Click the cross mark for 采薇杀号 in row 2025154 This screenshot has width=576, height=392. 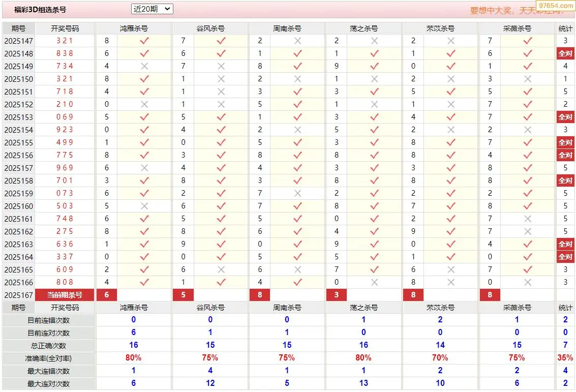(x=528, y=130)
